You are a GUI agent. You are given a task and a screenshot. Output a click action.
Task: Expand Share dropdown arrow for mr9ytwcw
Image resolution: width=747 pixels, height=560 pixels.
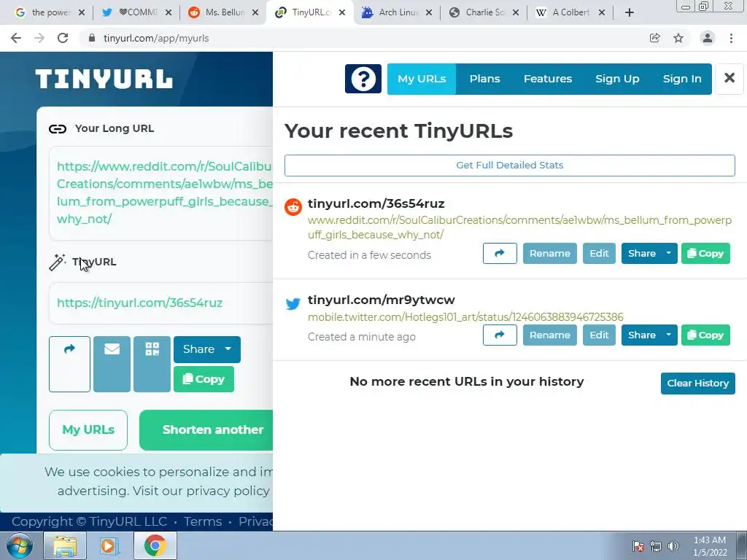(x=668, y=335)
